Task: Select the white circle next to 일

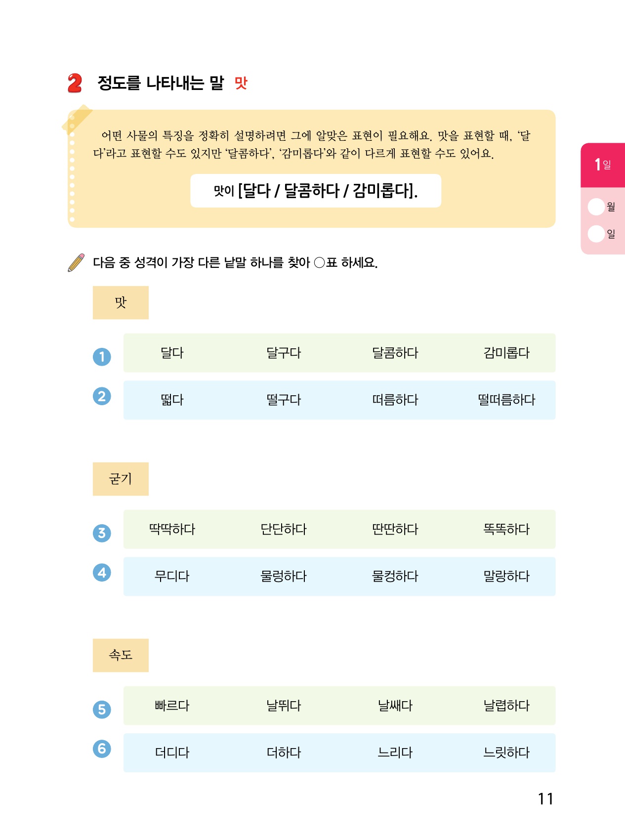Action: pyautogui.click(x=596, y=234)
